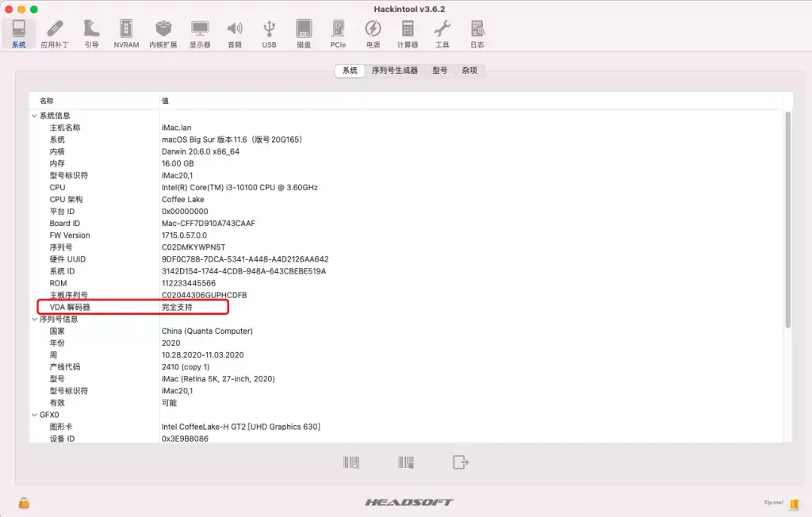Select the Intel Core i3-10100 CPU value
The height and width of the screenshot is (517, 812).
tap(239, 187)
